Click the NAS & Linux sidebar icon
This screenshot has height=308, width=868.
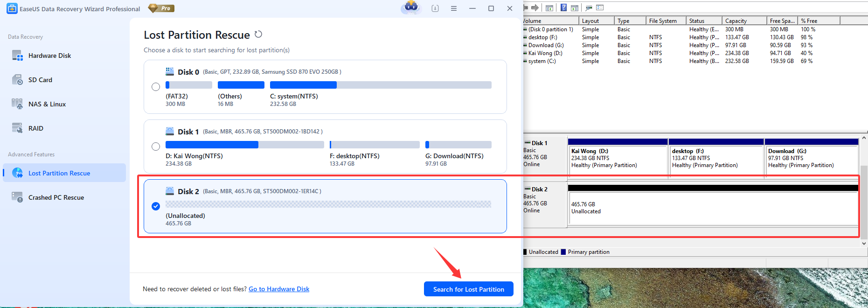[17, 104]
